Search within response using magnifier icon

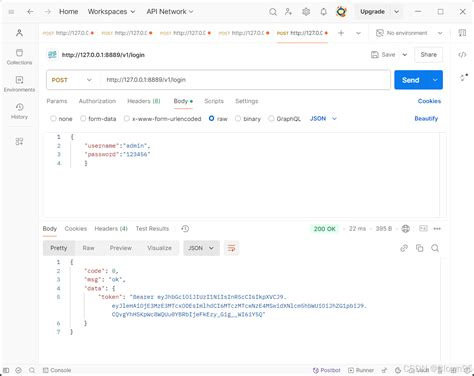coord(435,248)
